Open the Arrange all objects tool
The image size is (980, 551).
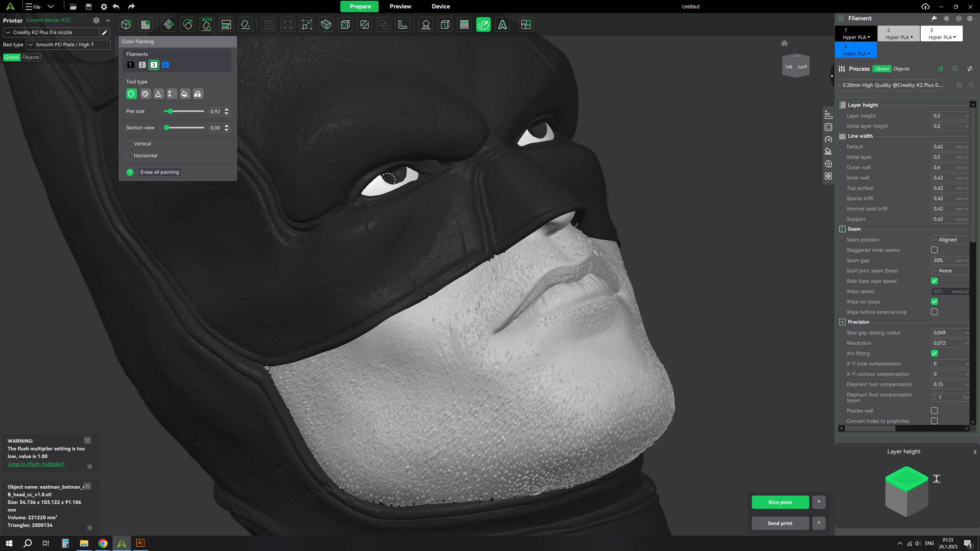[x=226, y=25]
